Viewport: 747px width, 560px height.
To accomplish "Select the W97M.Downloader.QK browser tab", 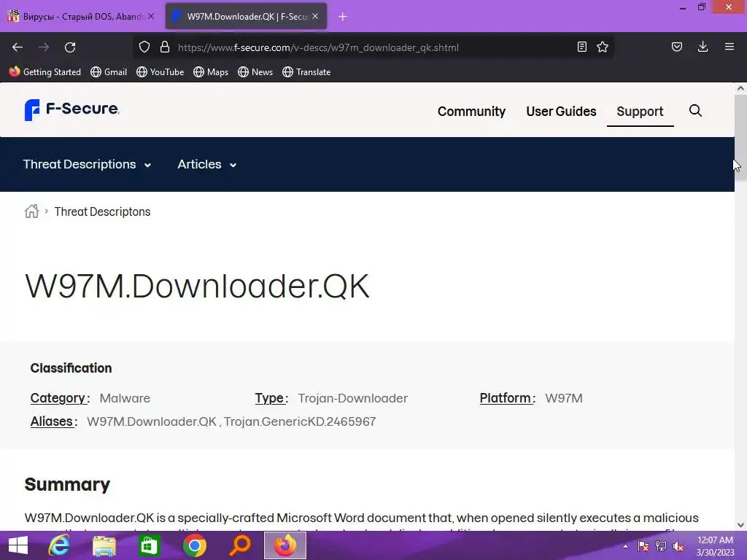I will pos(247,16).
